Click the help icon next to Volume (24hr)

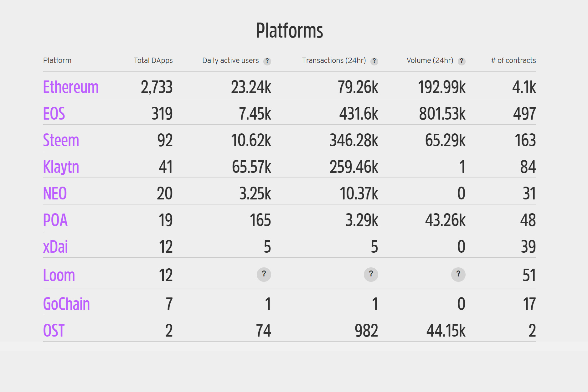pos(462,61)
